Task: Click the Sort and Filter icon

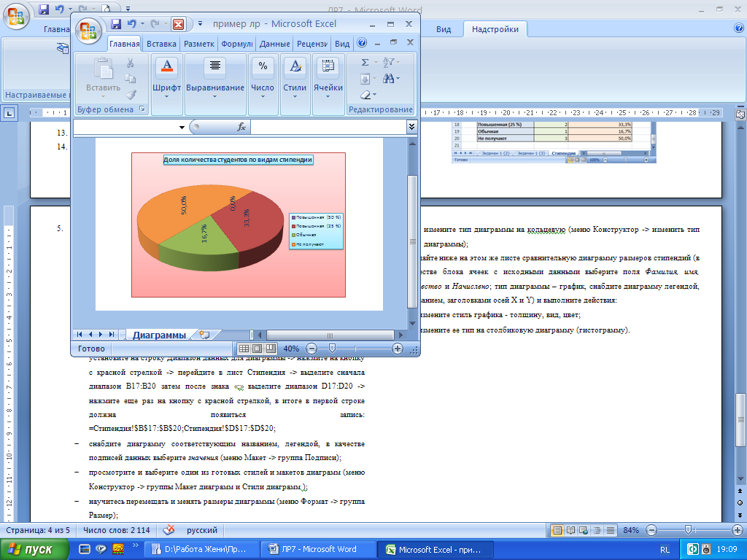Action: (x=389, y=63)
